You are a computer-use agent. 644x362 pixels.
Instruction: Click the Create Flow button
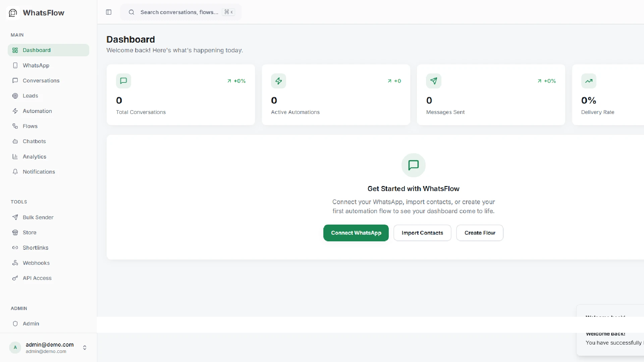[x=480, y=233]
